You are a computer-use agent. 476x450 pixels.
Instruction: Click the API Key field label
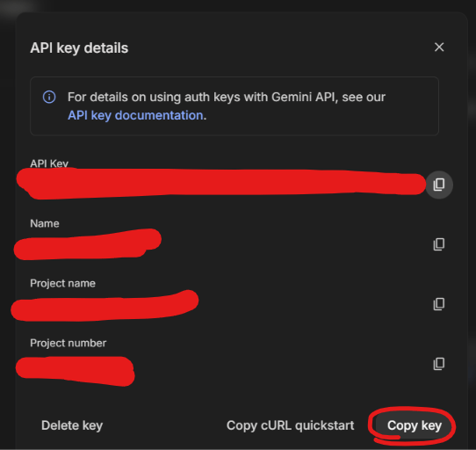(x=49, y=163)
